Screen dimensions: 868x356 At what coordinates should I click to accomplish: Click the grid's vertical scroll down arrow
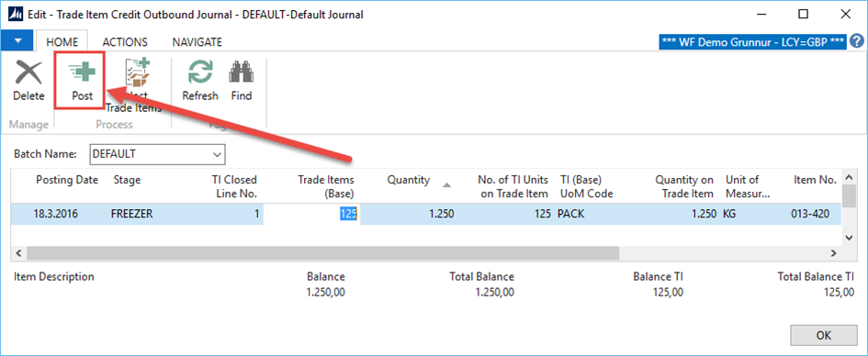point(849,237)
